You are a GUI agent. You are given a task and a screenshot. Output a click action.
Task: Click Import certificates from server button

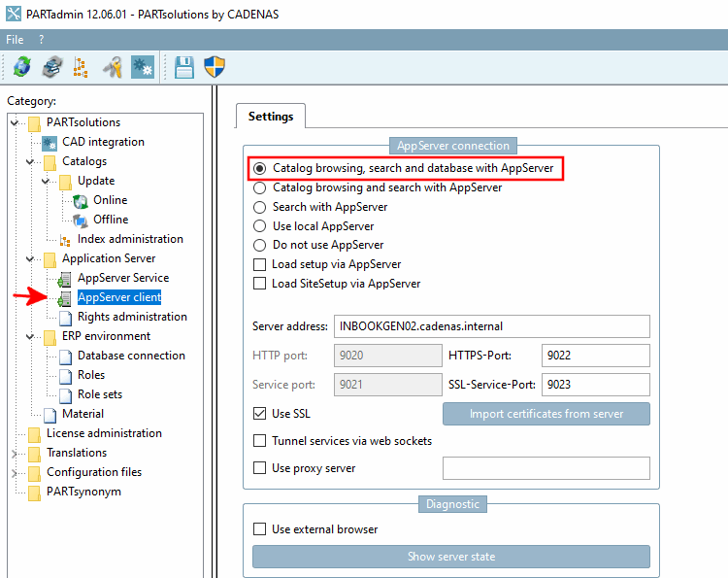(x=546, y=414)
